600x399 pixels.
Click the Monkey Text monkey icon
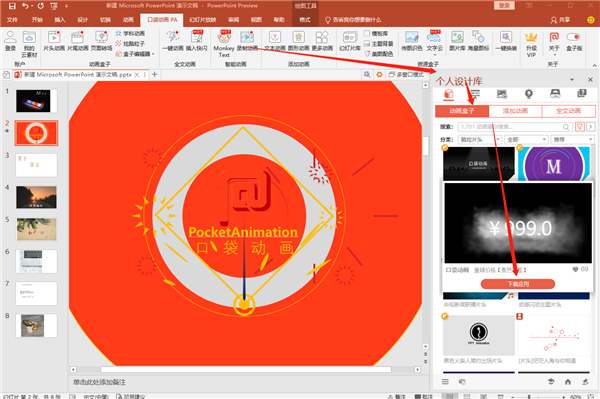point(224,37)
